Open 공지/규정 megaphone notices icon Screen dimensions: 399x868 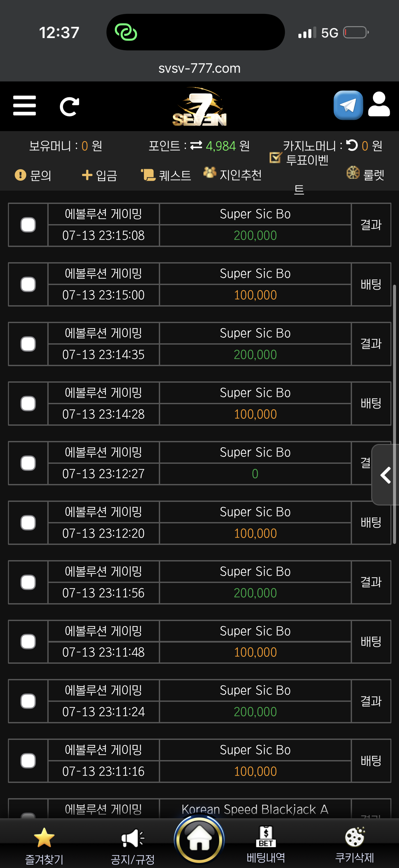[133, 838]
